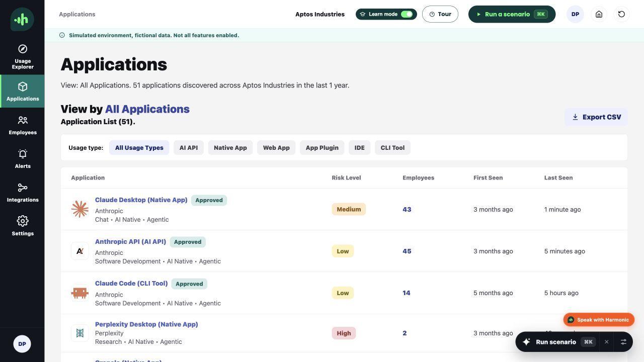Click Approved badge on Claude Desktop
The image size is (644, 362).
pyautogui.click(x=209, y=200)
